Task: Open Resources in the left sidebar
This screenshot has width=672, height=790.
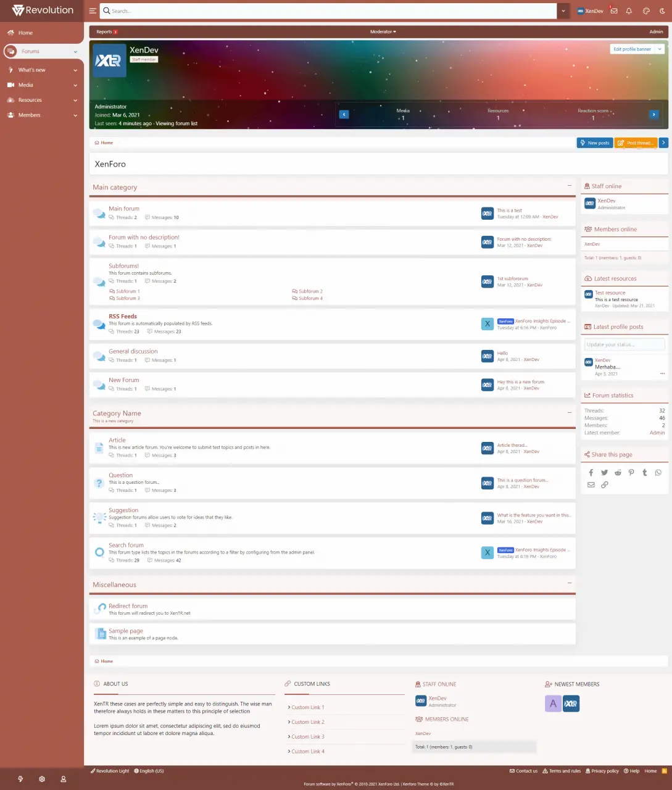Action: [30, 100]
